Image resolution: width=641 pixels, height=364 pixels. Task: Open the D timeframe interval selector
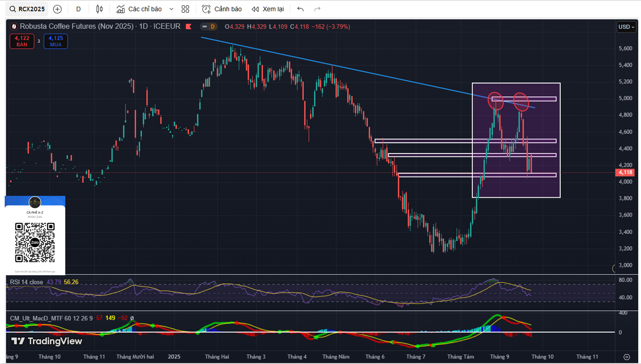click(78, 9)
